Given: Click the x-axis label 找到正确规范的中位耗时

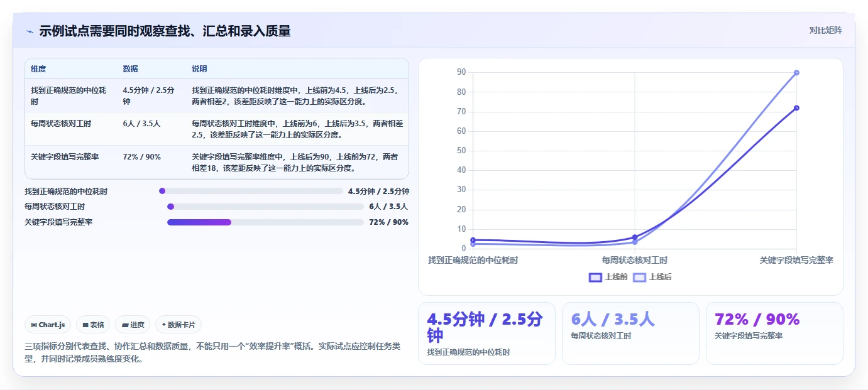Looking at the screenshot, I should click(473, 260).
